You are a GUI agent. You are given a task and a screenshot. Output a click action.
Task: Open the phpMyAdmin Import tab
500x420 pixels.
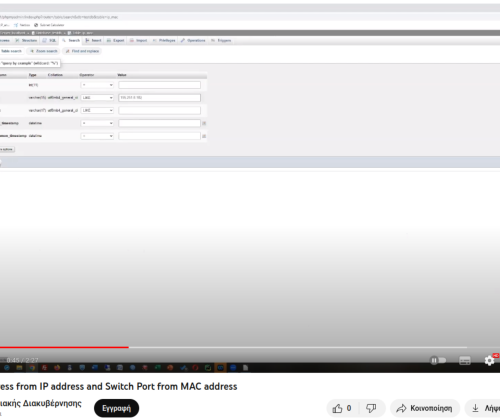point(138,40)
